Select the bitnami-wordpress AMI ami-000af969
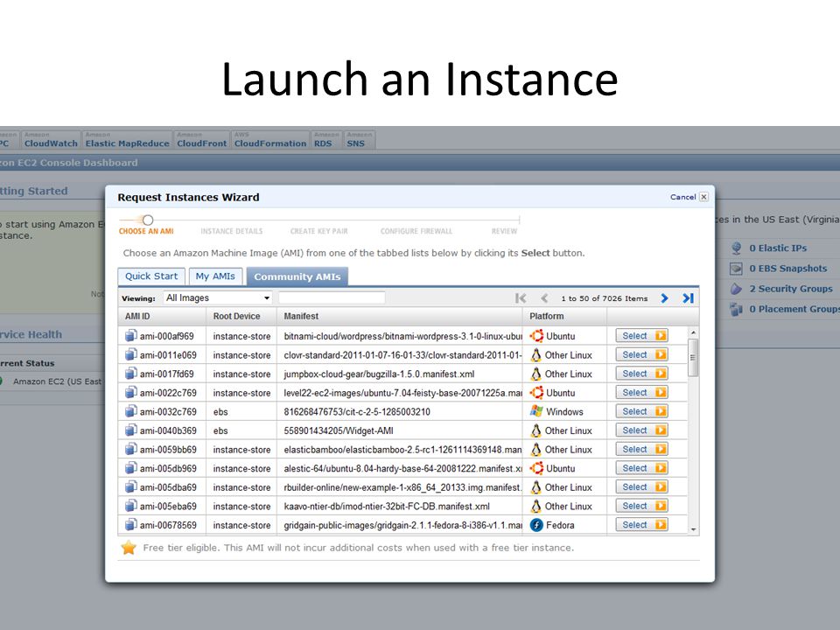 coord(641,336)
